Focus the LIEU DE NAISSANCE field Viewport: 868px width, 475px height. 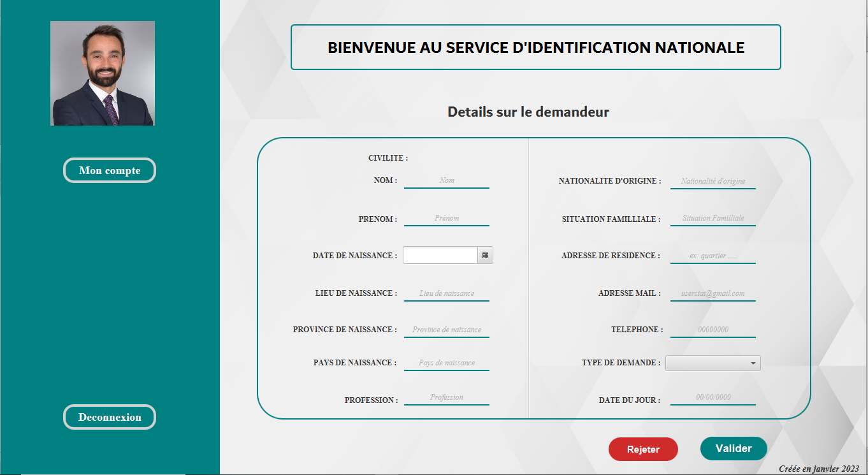click(447, 293)
